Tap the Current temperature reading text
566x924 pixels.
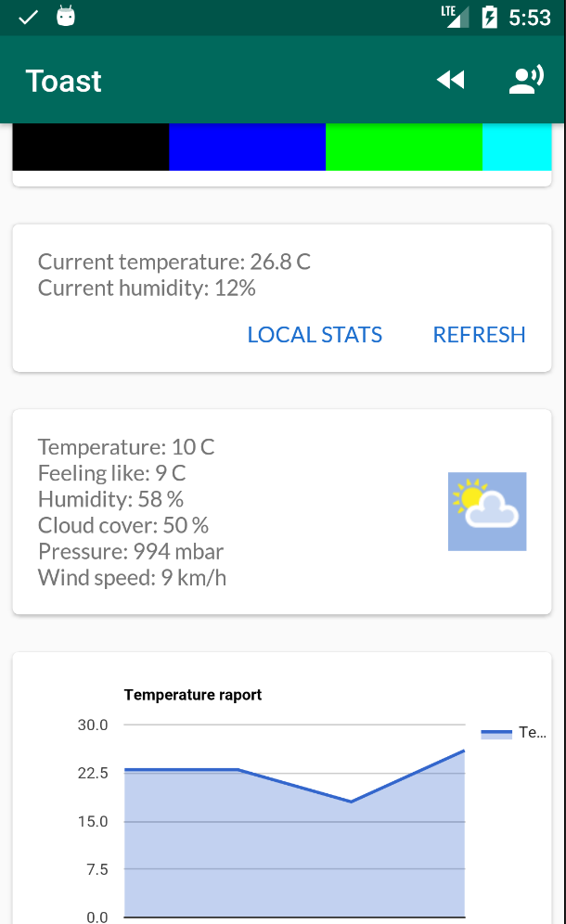pyautogui.click(x=174, y=262)
